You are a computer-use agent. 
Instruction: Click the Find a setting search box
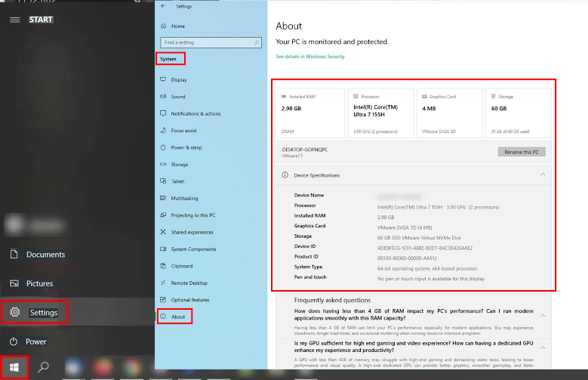pyautogui.click(x=208, y=42)
